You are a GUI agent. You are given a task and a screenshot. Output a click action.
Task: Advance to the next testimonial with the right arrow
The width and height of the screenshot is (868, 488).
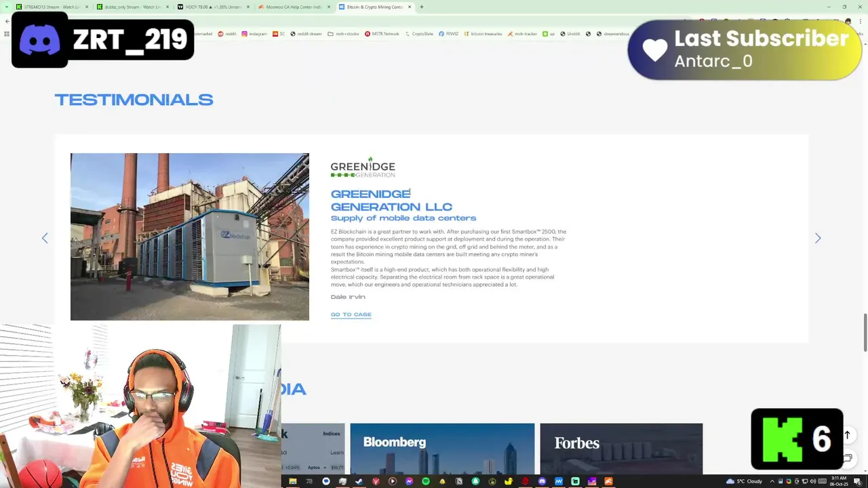coord(818,238)
